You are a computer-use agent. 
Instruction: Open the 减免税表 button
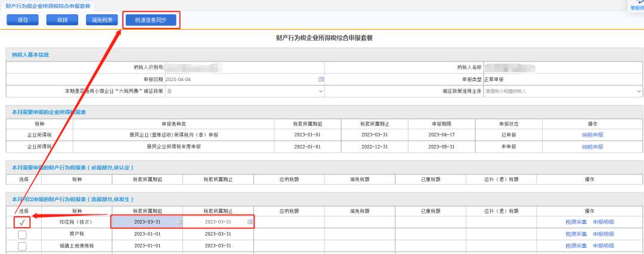tap(102, 20)
